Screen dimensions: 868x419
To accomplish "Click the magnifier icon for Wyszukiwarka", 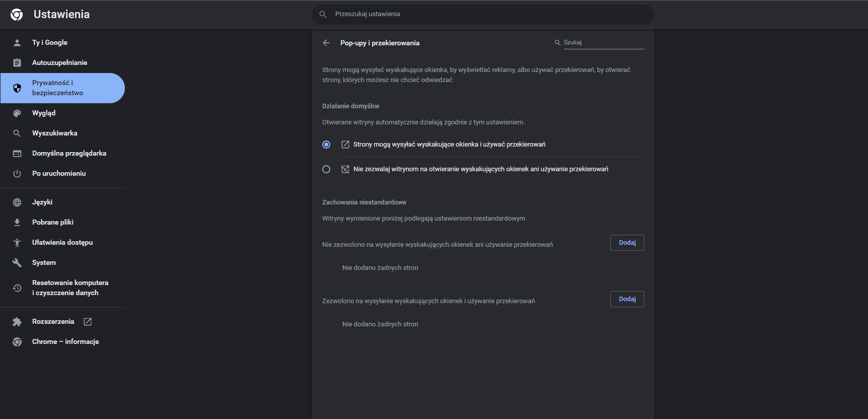I will click(17, 133).
